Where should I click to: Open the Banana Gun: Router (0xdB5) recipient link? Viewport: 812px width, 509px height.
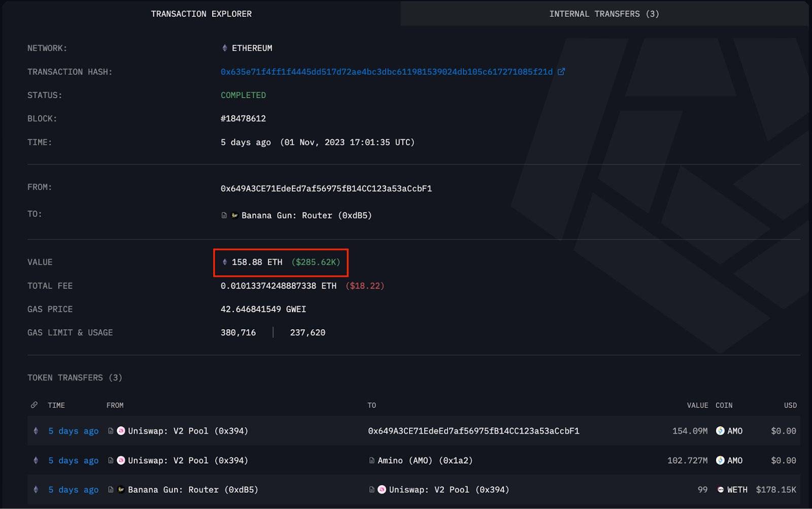306,215
